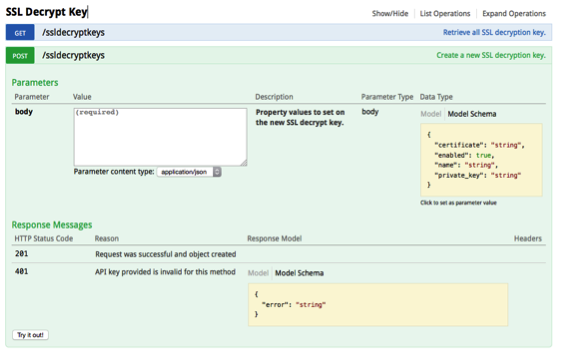
Task: Click the 401 status code
Action: [22, 271]
